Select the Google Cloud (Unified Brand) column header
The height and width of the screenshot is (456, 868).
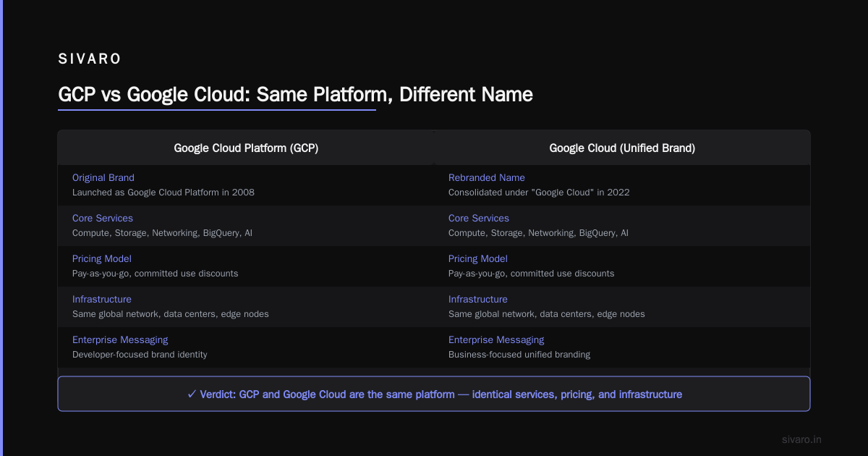coord(622,148)
